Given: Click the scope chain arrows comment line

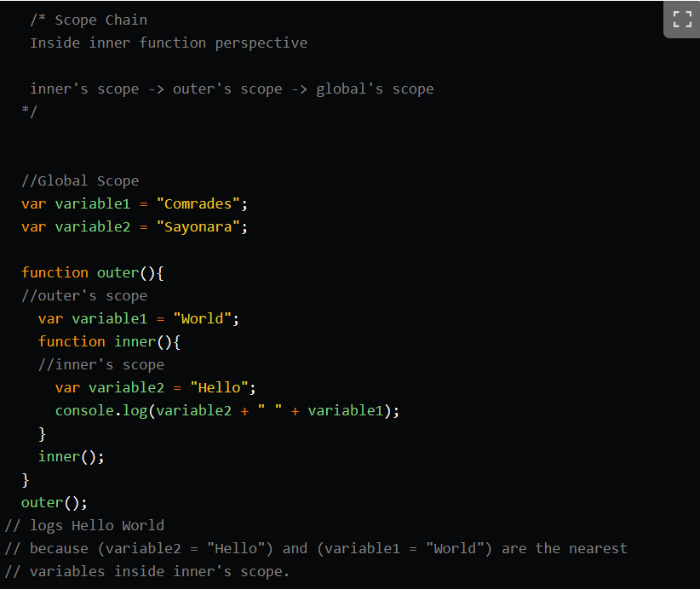Looking at the screenshot, I should (x=232, y=89).
